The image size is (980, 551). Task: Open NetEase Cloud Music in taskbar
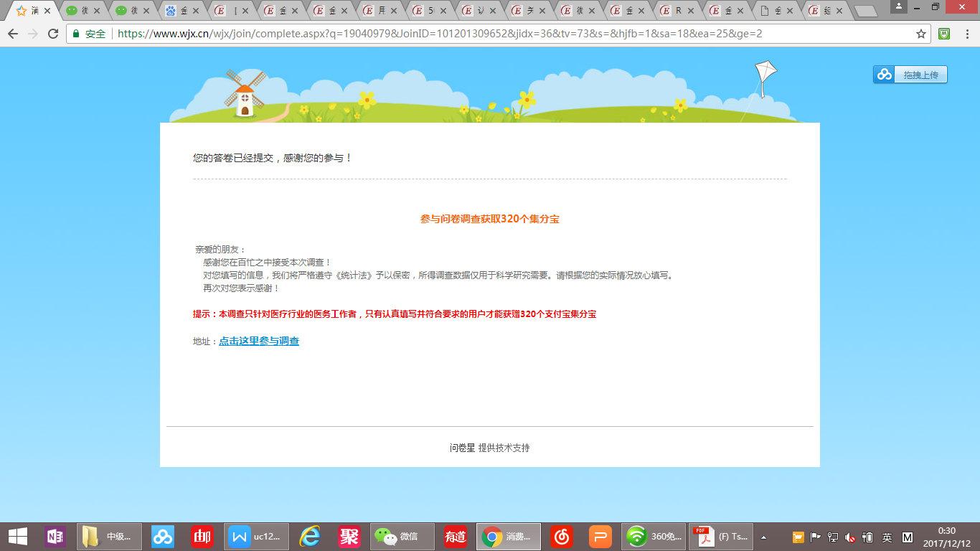click(562, 537)
